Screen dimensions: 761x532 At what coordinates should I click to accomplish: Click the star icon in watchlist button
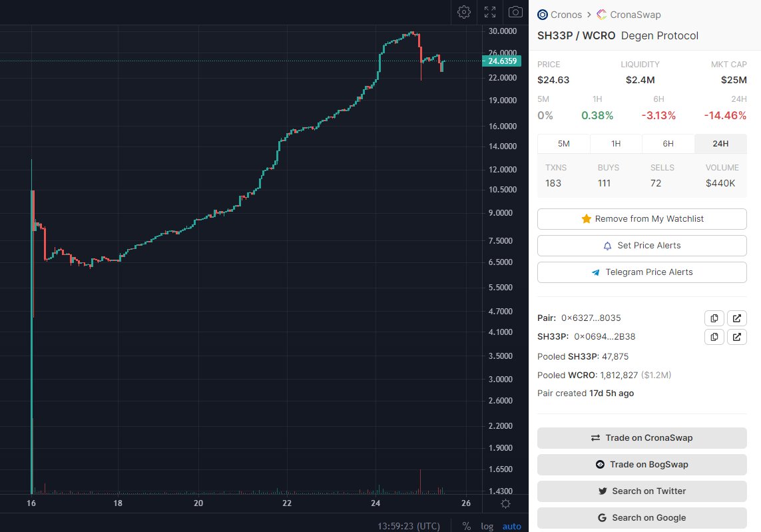pos(587,219)
